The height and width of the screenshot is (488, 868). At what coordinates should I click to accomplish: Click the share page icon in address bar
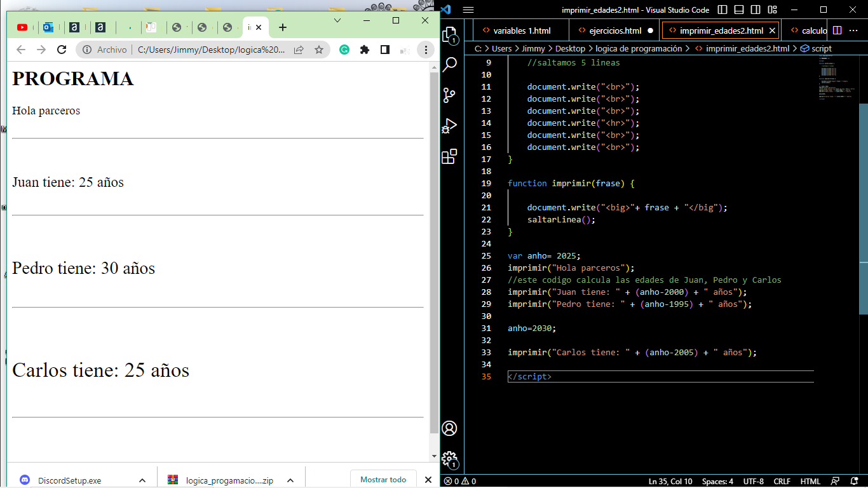coord(299,50)
